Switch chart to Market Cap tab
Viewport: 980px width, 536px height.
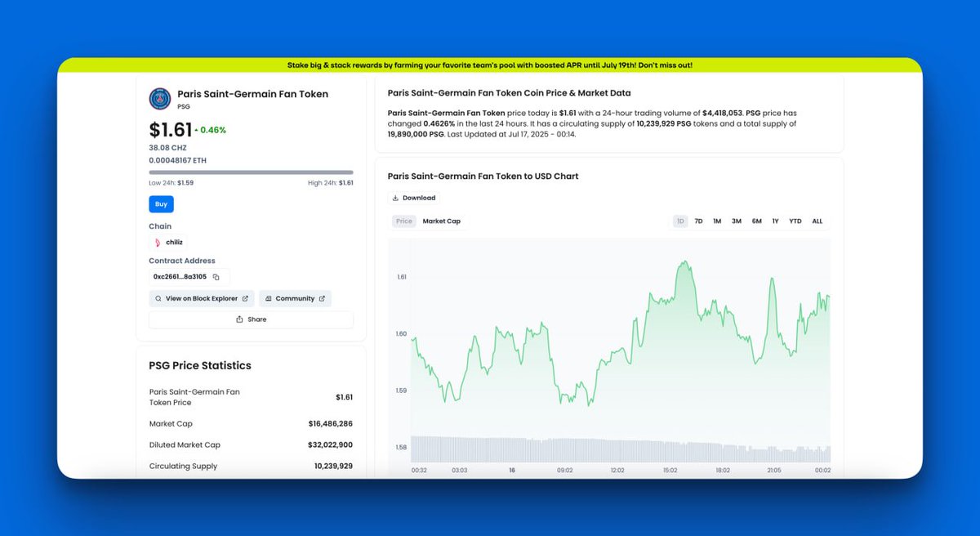442,221
